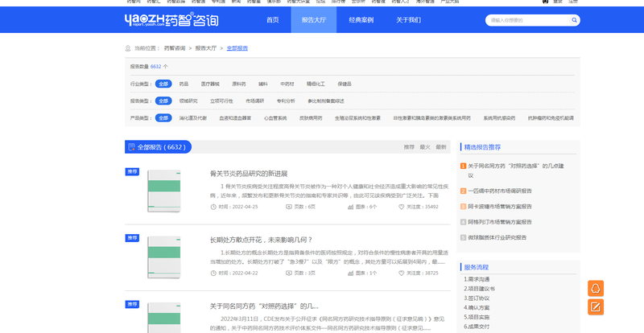This screenshot has height=333, width=644.
Task: Click the rank 2 badge next to 一匹绸中药材市场调研报告
Action: click(463, 191)
